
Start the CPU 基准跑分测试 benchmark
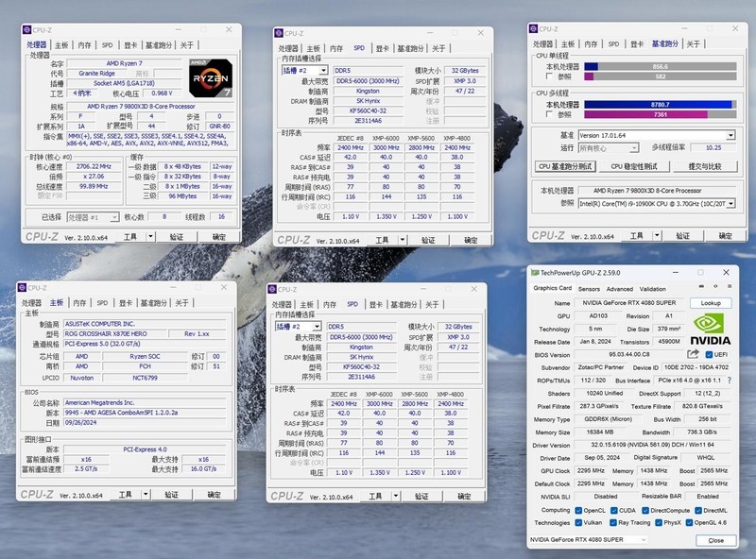pyautogui.click(x=566, y=165)
